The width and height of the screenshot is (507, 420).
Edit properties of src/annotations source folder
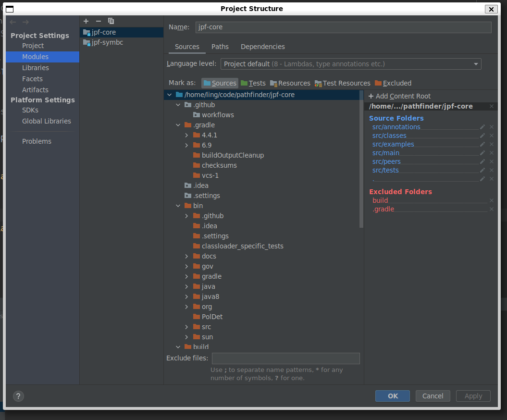pyautogui.click(x=482, y=127)
